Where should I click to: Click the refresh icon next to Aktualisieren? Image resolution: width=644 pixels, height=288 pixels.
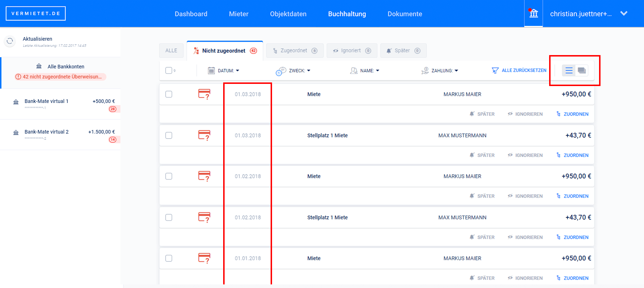click(10, 41)
